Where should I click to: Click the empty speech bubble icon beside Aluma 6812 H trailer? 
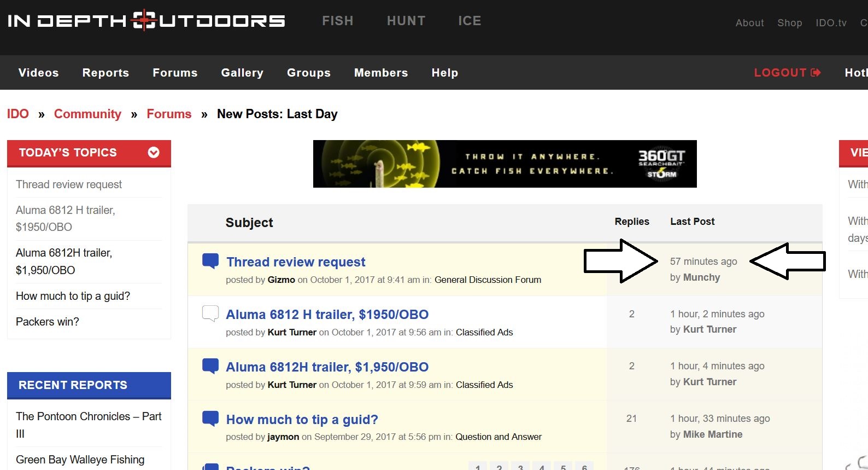tap(210, 314)
